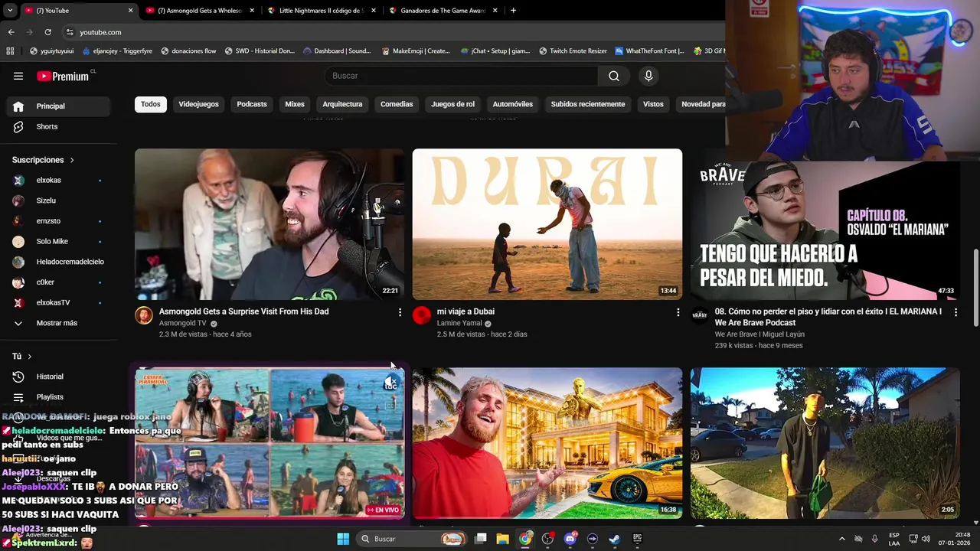Switch to the Little Nightmares II tab

(x=321, y=11)
